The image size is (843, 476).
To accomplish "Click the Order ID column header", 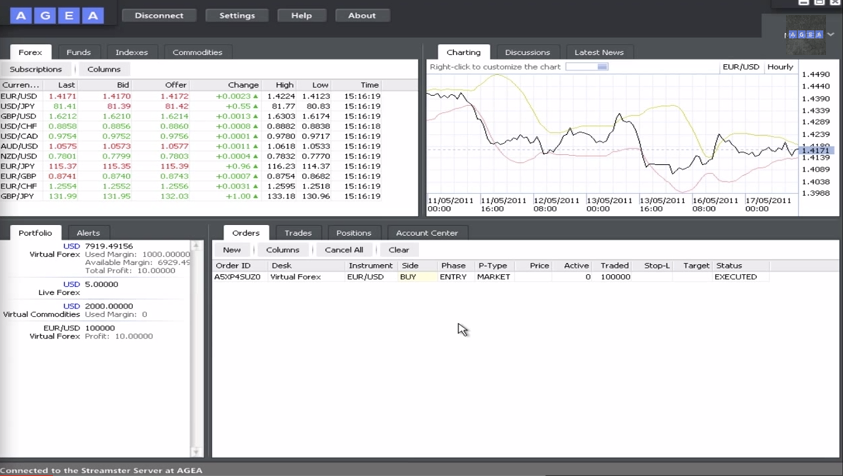I will [240, 266].
